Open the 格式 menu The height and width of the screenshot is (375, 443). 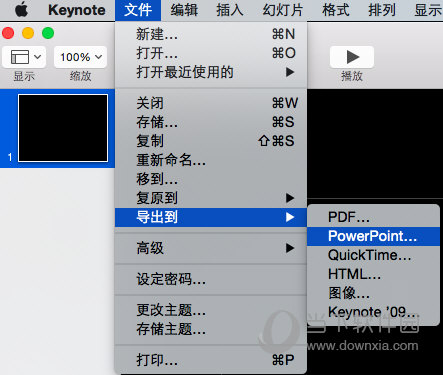336,10
